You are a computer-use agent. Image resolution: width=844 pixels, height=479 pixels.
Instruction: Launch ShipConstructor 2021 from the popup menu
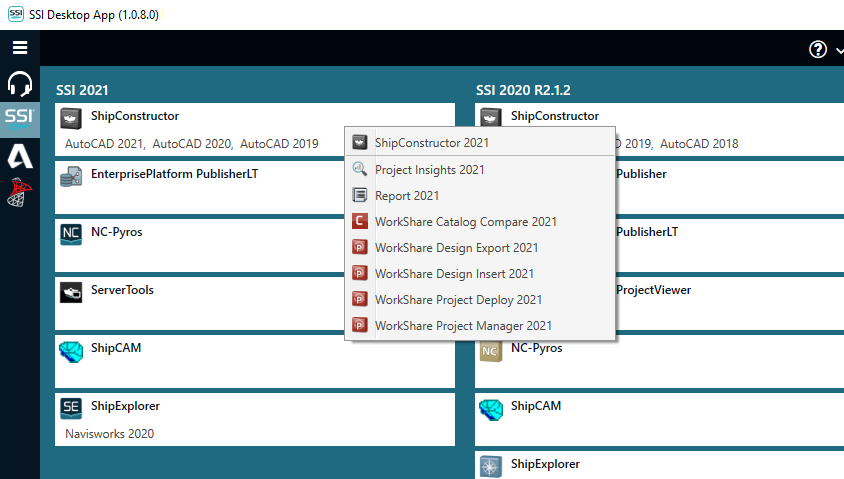click(x=480, y=143)
